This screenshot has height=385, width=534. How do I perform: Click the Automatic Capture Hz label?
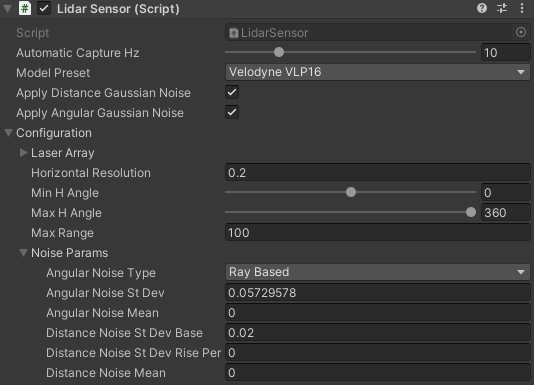pyautogui.click(x=78, y=53)
